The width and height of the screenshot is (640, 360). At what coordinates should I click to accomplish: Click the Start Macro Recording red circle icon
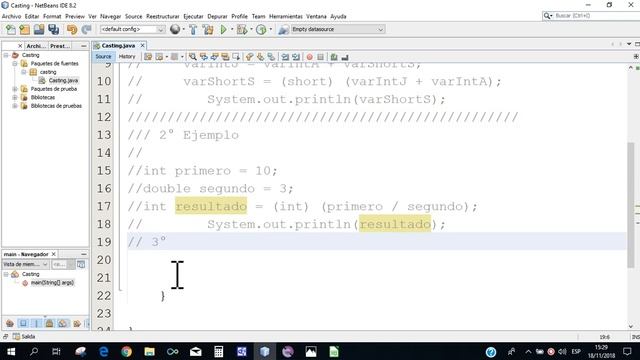click(x=309, y=57)
